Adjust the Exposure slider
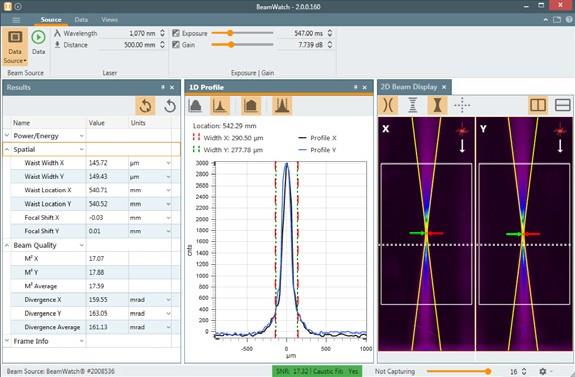Screen dimensions: 575x377 click(x=242, y=33)
